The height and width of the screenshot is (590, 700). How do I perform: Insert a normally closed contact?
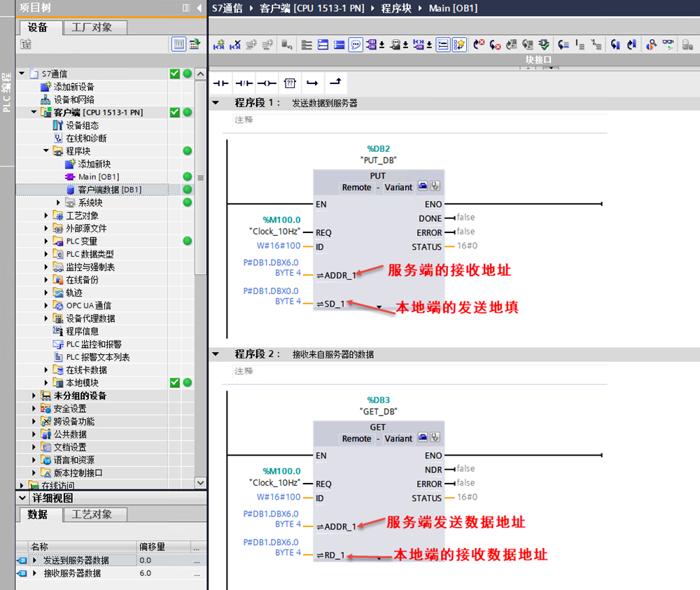(244, 83)
